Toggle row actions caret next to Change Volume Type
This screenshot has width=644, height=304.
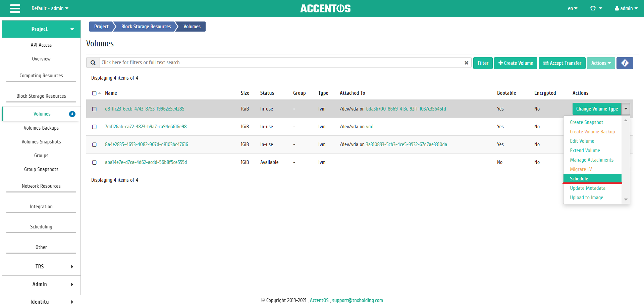(x=626, y=109)
